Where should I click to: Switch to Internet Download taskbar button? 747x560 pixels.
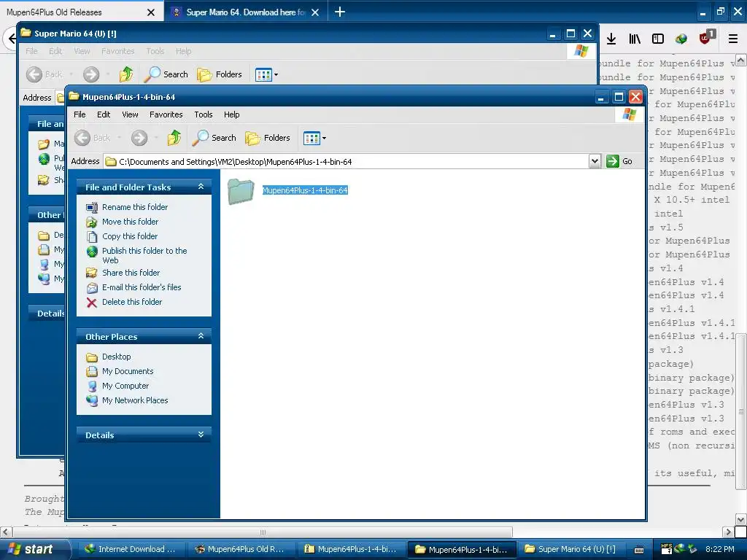(130, 549)
